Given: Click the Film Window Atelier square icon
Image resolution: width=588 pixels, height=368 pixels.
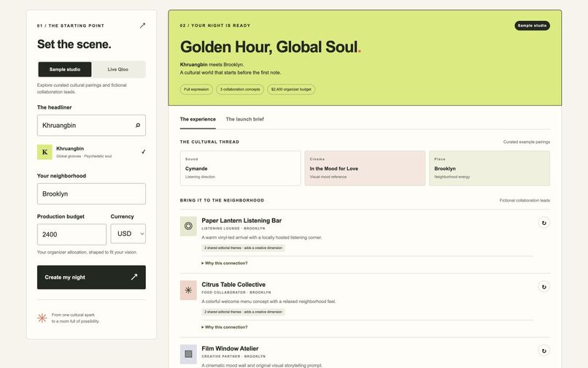Looking at the screenshot, I should pos(188,354).
